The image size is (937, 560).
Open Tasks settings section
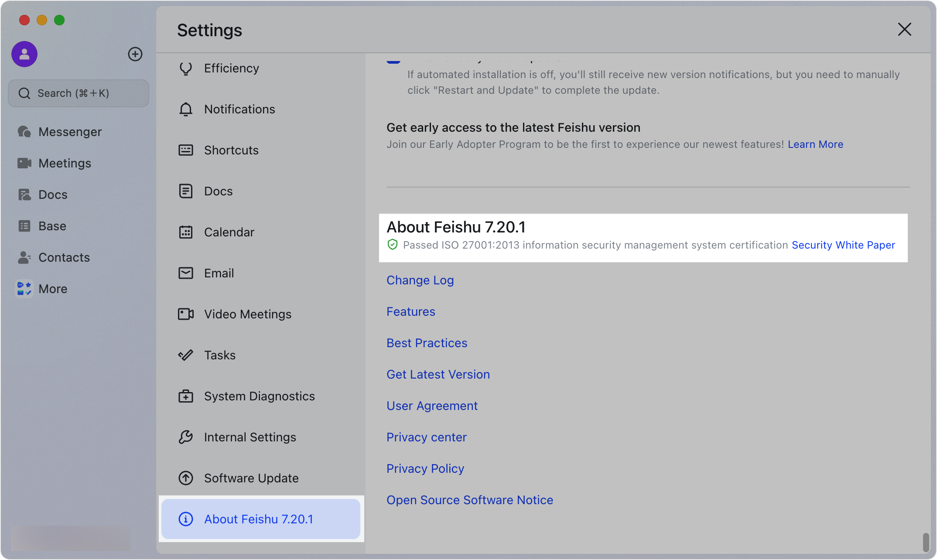click(x=261, y=355)
